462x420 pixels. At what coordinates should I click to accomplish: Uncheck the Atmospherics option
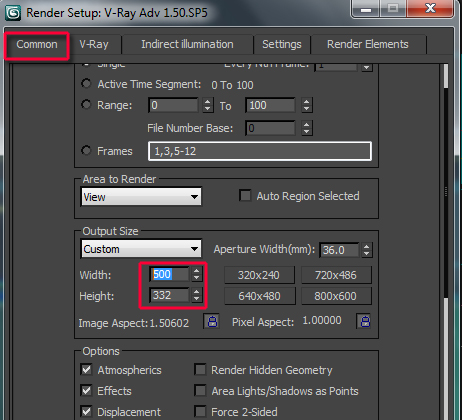click(x=87, y=370)
